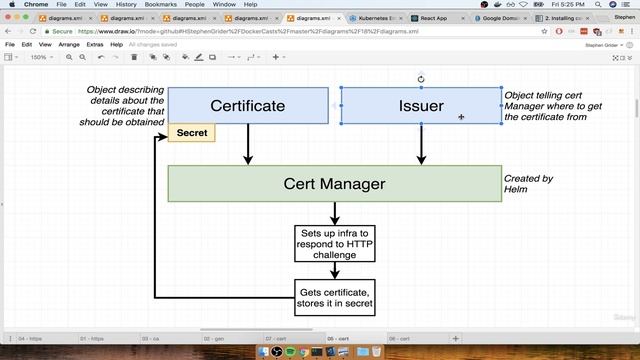640x360 pixels.
Task: Select the Certificate box
Action: (x=248, y=105)
